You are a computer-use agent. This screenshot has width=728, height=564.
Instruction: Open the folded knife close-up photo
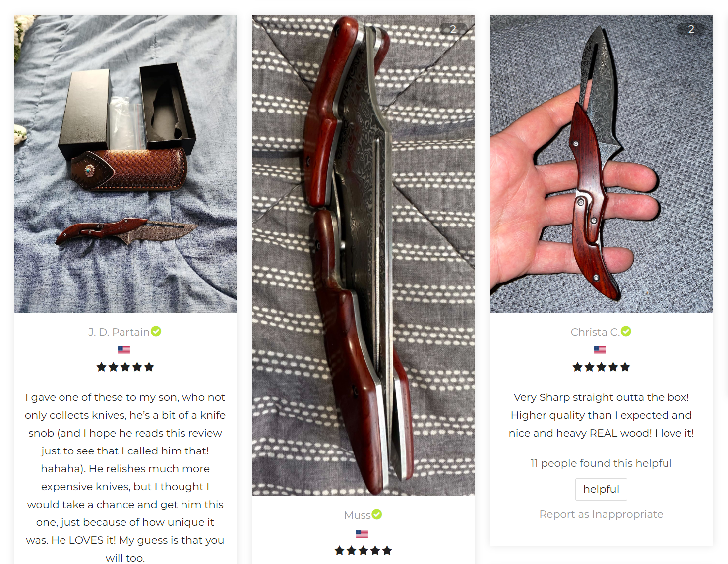pos(364,256)
